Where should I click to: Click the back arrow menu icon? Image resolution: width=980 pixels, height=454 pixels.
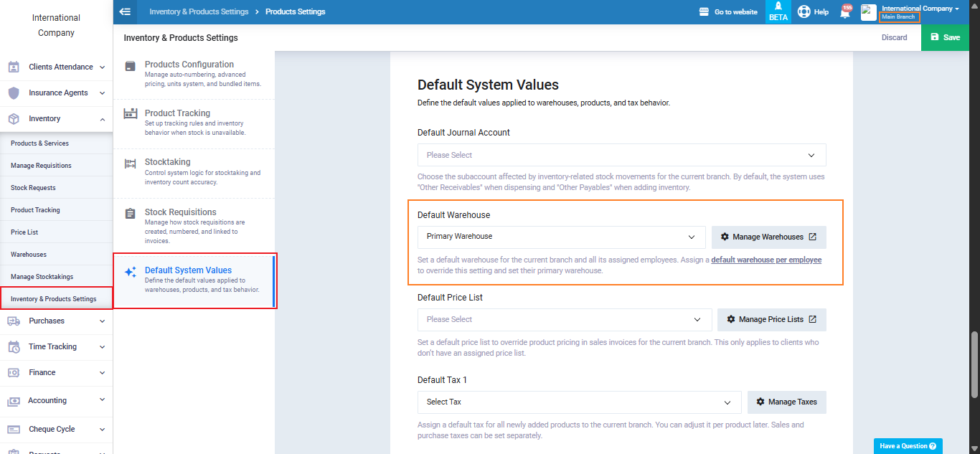(125, 11)
